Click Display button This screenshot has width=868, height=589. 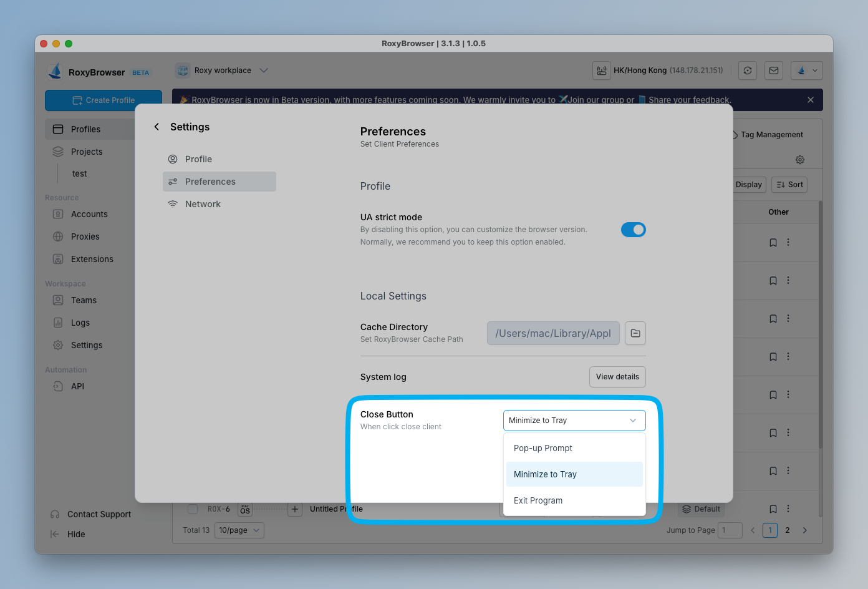click(748, 185)
